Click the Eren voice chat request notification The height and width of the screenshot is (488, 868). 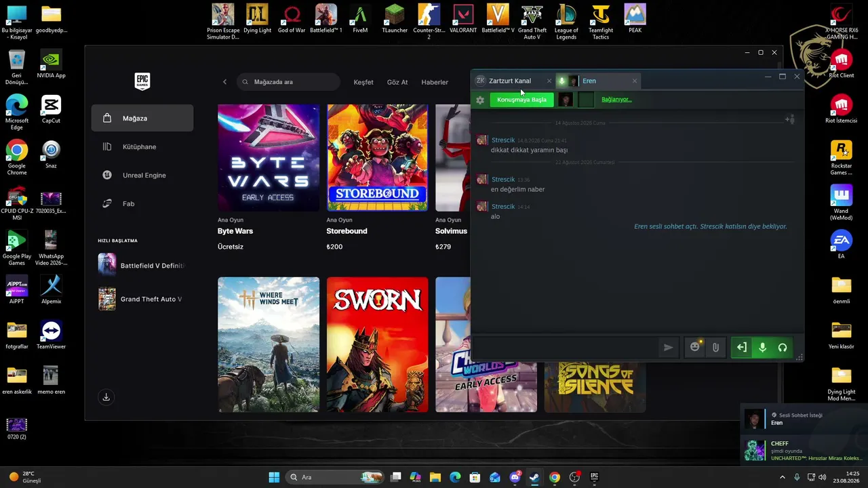coord(804,419)
